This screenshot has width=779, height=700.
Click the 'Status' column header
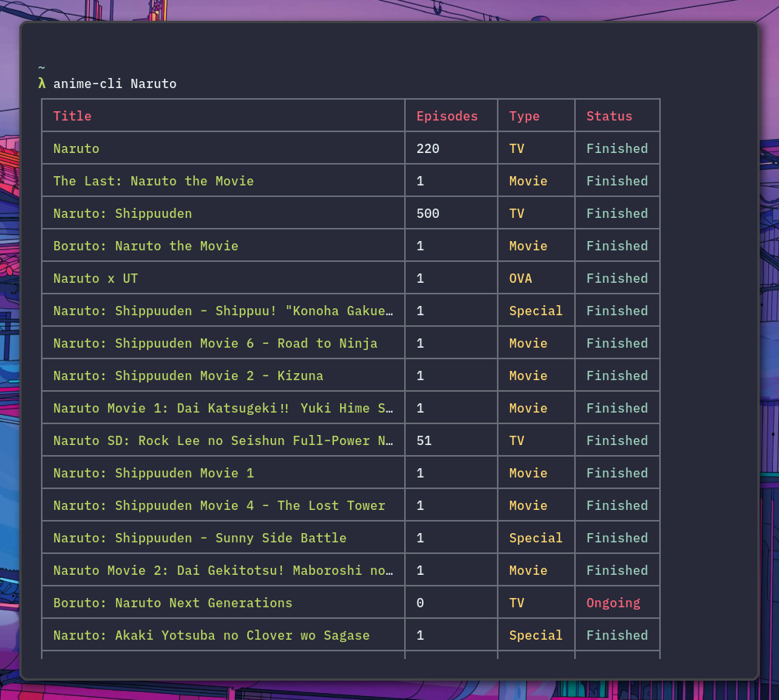tap(609, 116)
